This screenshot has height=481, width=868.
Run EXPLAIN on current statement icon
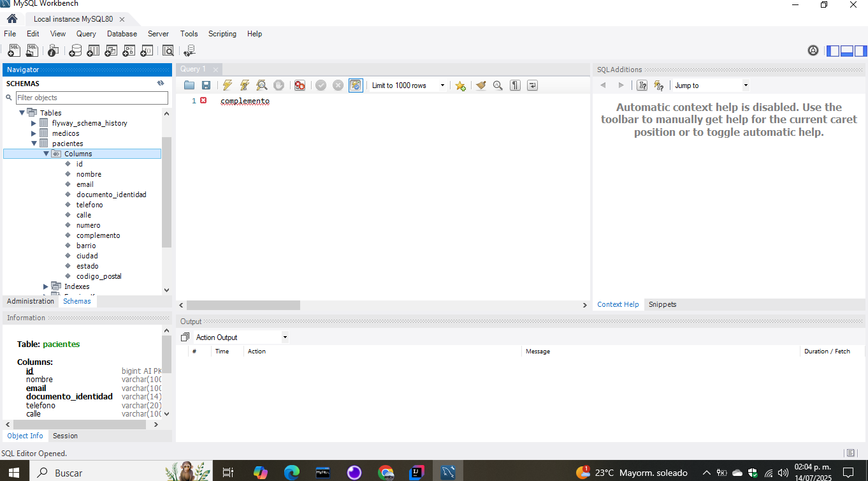[262, 85]
